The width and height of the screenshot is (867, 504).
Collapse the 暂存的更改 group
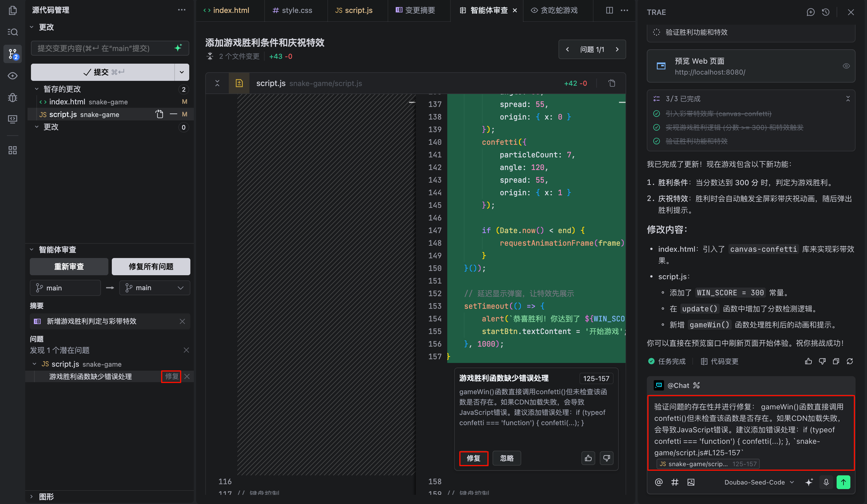pyautogui.click(x=37, y=89)
